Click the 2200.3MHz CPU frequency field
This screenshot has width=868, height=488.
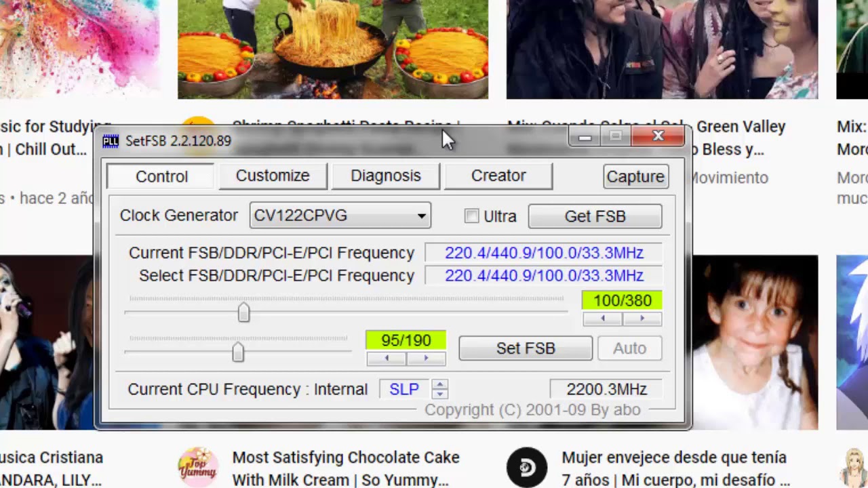(606, 389)
